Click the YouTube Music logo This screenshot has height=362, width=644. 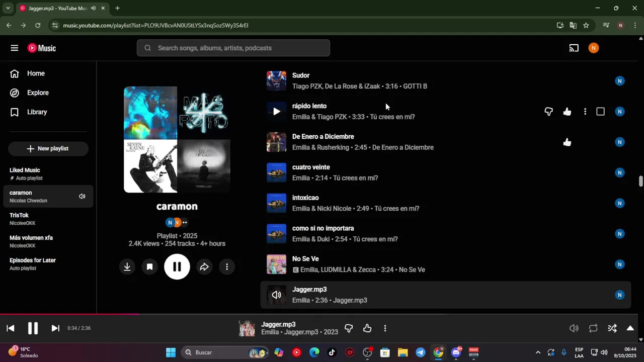pyautogui.click(x=42, y=48)
